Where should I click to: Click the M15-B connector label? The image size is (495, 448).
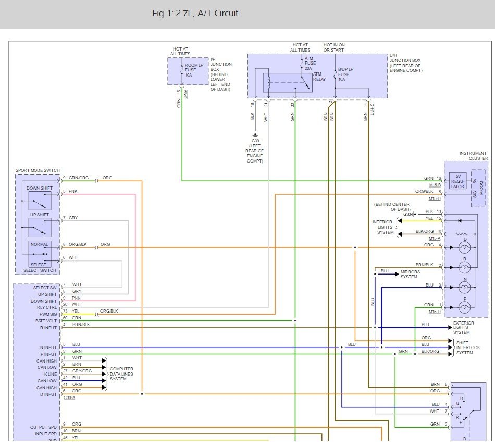[435, 185]
